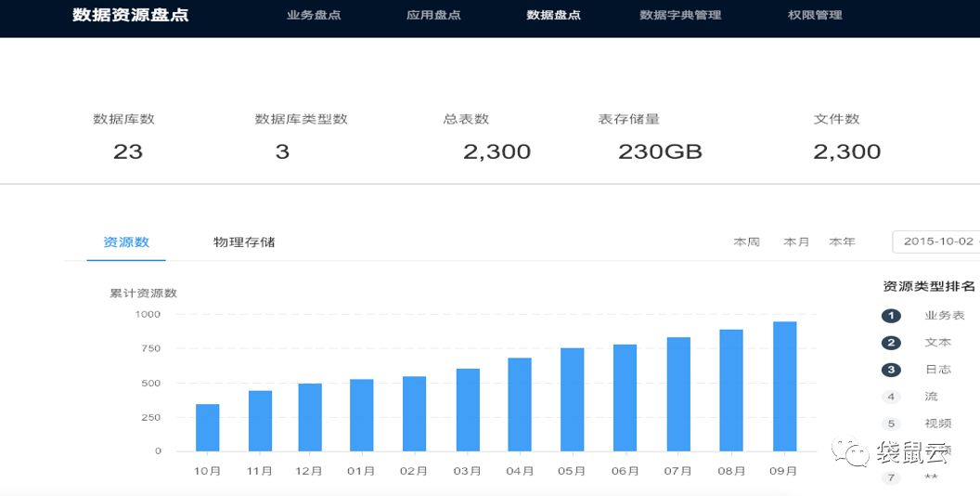Select 业务表 in resource type ranking
Image resolution: width=980 pixels, height=496 pixels.
945,316
